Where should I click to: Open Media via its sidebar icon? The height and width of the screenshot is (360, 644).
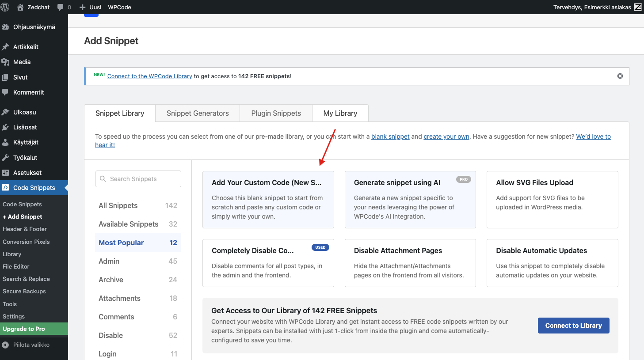tap(5, 62)
